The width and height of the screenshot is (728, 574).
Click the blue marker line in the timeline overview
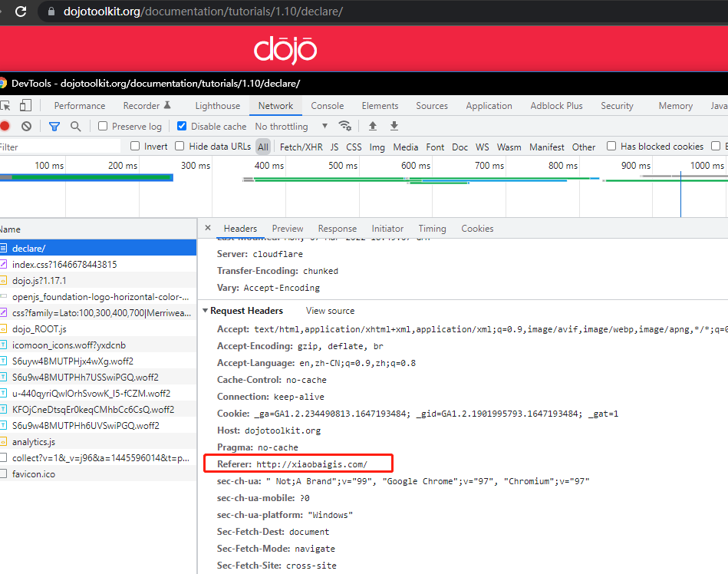coord(680,194)
